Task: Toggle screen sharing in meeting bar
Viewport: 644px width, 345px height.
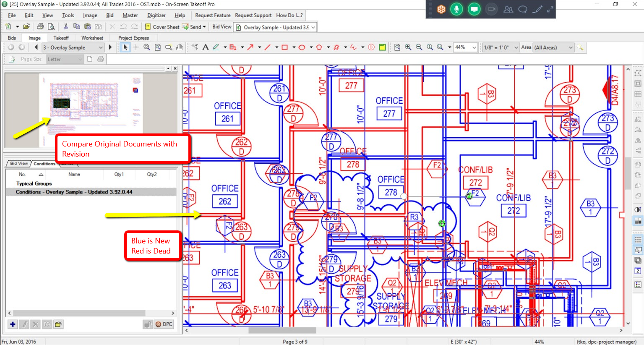Action: point(474,9)
